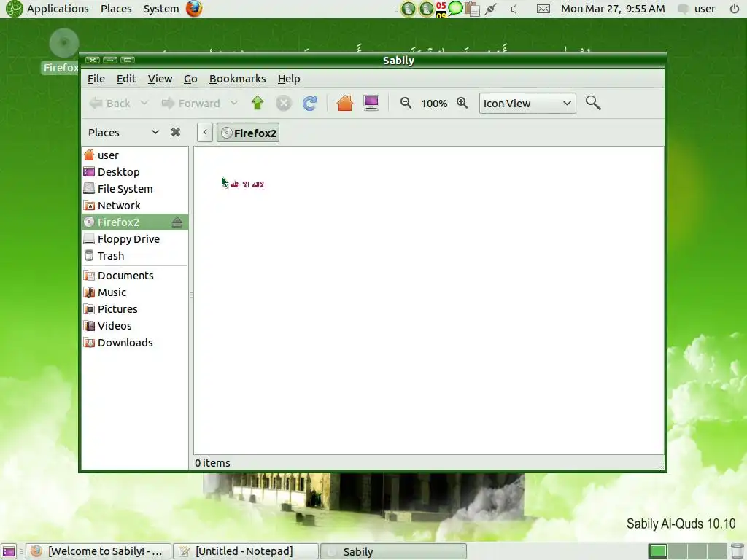
Task: Select Documents bookmark in the sidebar
Action: [x=135, y=275]
